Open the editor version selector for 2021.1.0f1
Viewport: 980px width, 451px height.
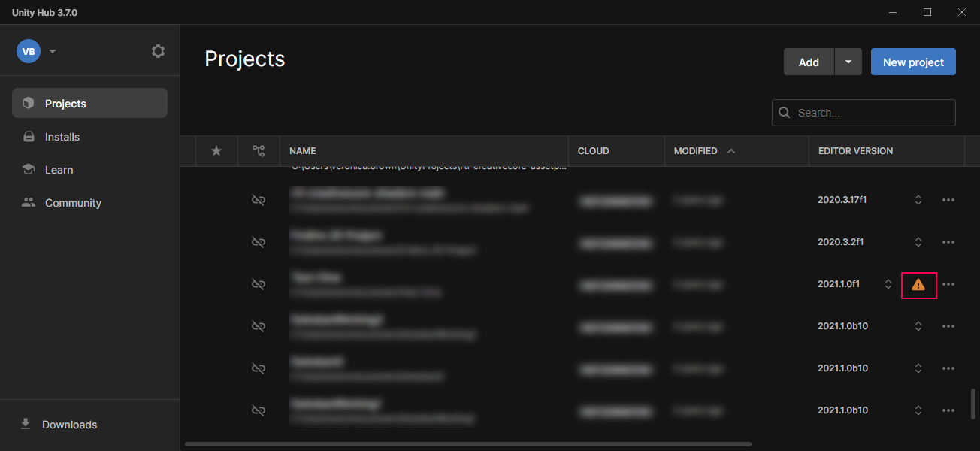pos(888,284)
